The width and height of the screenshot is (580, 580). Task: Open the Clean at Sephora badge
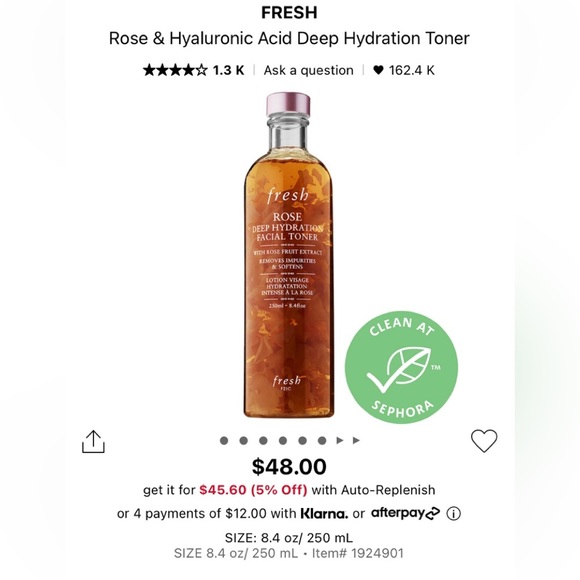[401, 367]
